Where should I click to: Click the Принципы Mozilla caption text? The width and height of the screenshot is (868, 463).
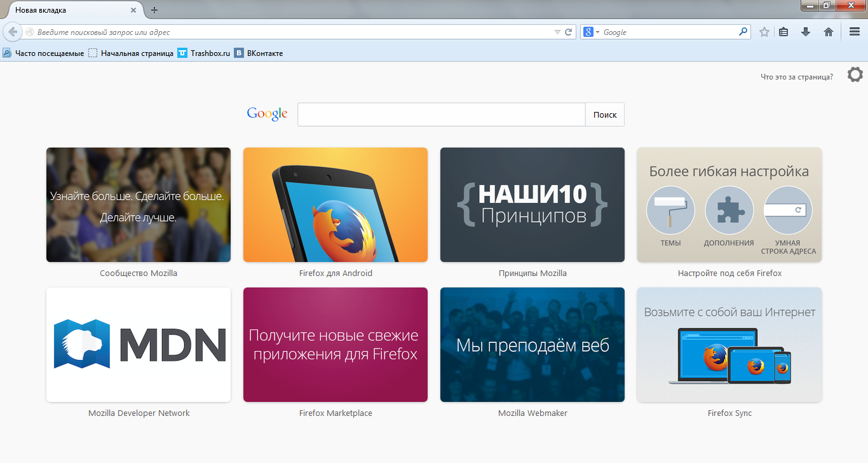pos(532,273)
